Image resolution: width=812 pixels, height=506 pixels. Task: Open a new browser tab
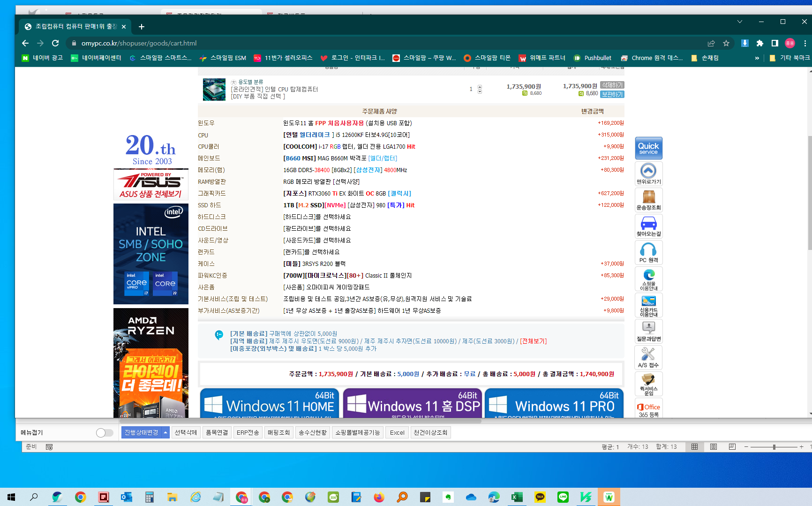[142, 27]
